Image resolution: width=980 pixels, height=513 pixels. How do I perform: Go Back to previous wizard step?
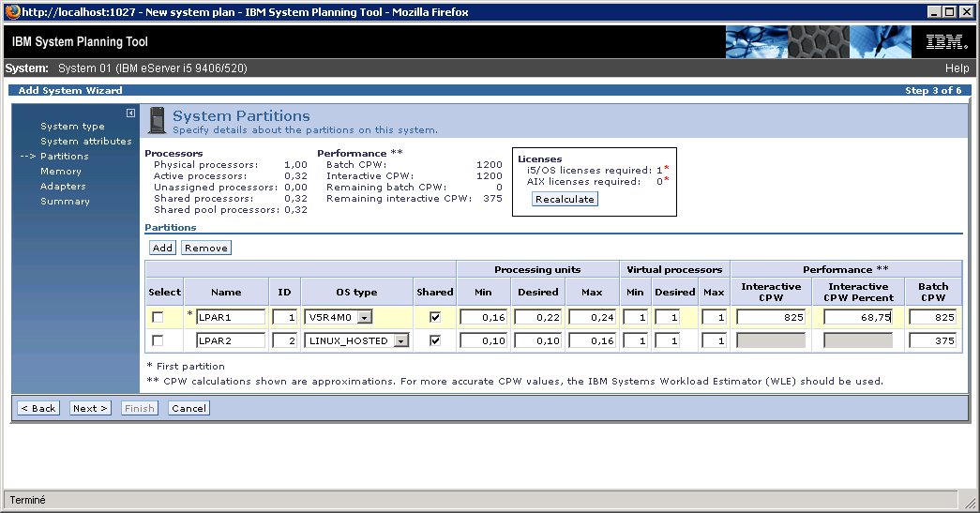pyautogui.click(x=38, y=408)
